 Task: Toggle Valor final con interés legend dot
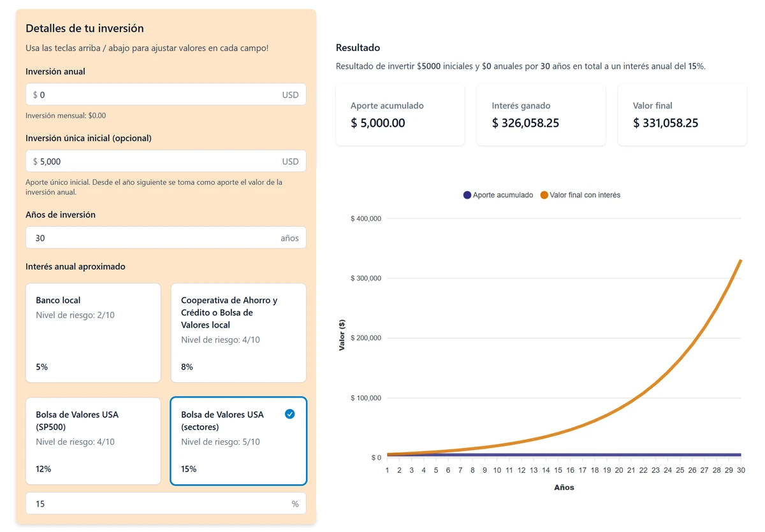(544, 195)
